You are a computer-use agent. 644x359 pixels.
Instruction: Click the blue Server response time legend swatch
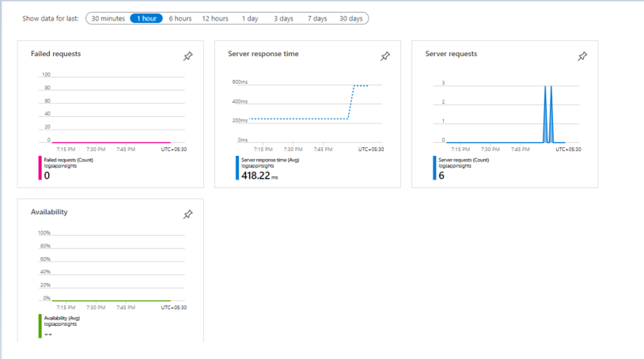click(x=237, y=168)
